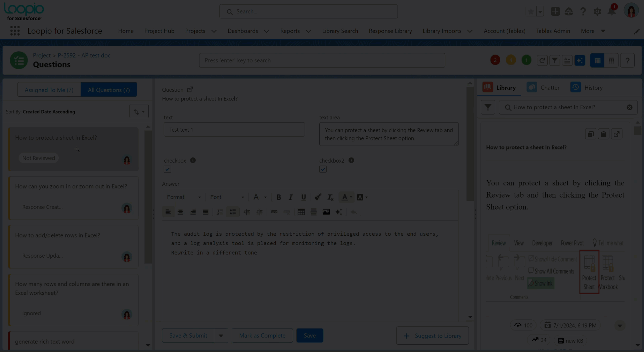Open the App Launcher grid

(x=15, y=31)
